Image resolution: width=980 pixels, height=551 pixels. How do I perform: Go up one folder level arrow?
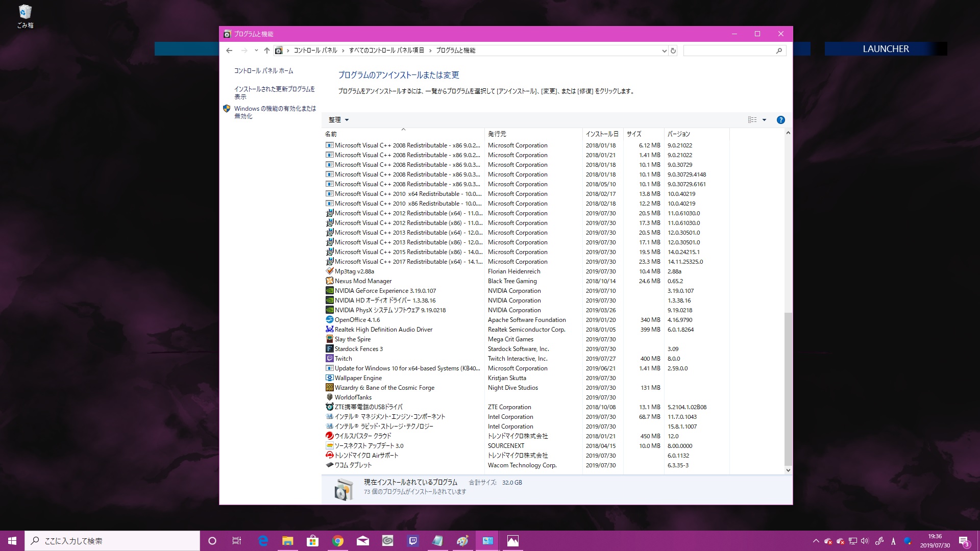(x=266, y=51)
